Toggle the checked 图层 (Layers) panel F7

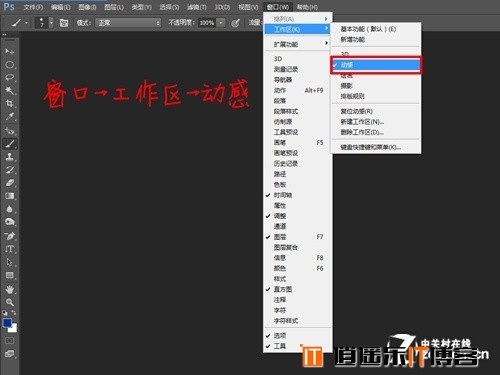298,237
